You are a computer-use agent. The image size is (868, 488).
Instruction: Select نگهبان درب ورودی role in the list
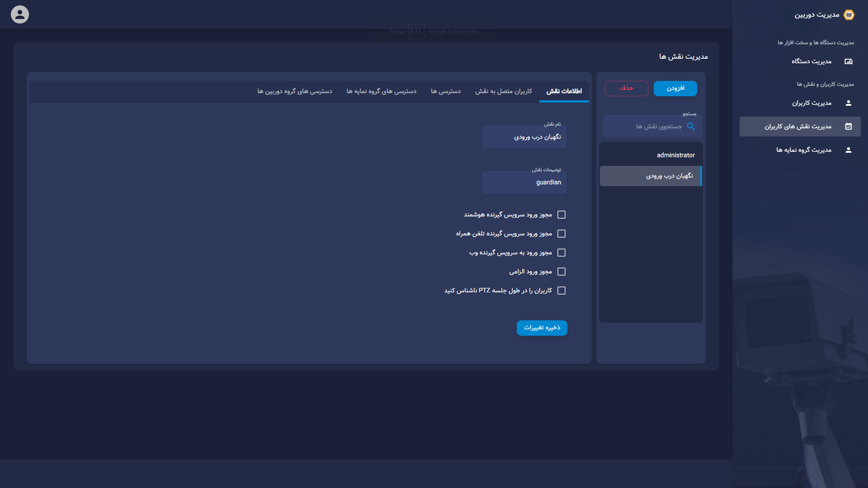point(651,176)
